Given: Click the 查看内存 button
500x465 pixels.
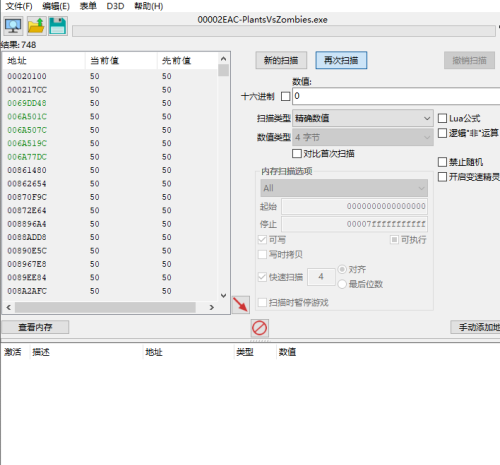Looking at the screenshot, I should click(35, 327).
